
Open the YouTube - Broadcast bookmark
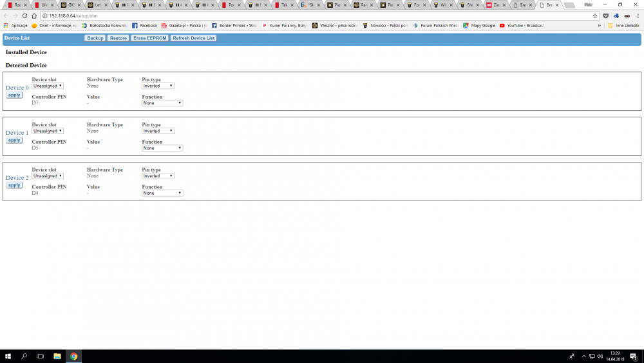click(522, 26)
